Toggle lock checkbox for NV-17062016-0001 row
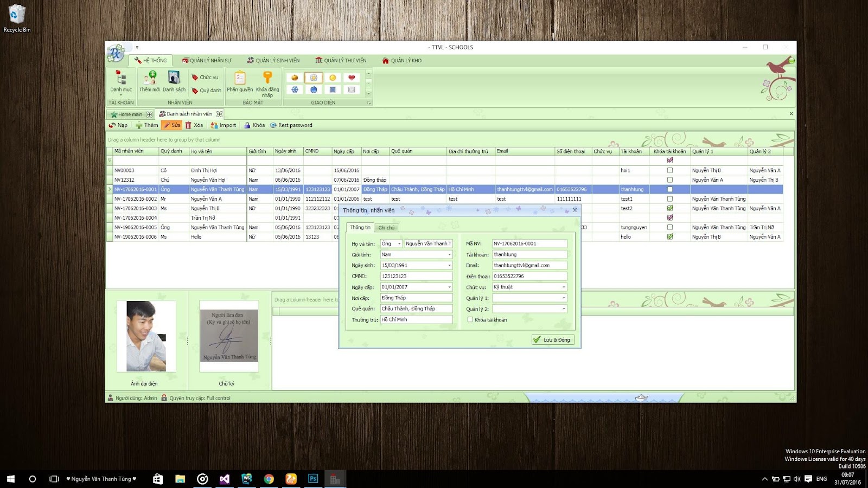Screen dimensions: 868x488 tap(670, 189)
